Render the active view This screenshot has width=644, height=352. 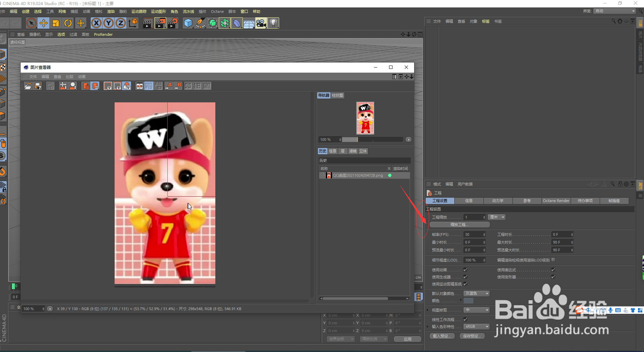[x=148, y=23]
